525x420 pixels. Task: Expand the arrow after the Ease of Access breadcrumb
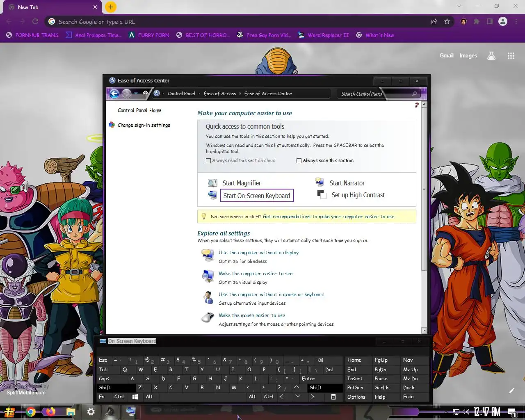240,94
